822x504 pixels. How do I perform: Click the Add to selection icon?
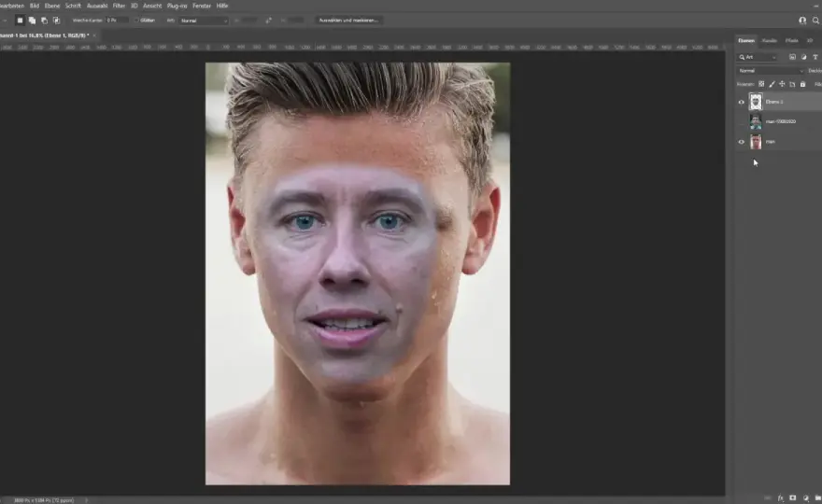pos(32,21)
